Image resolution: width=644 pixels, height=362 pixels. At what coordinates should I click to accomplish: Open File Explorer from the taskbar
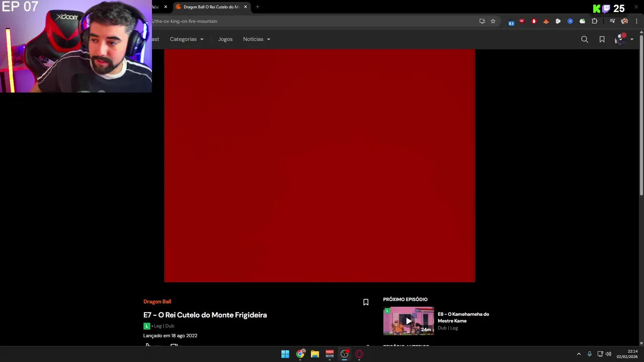(x=315, y=354)
